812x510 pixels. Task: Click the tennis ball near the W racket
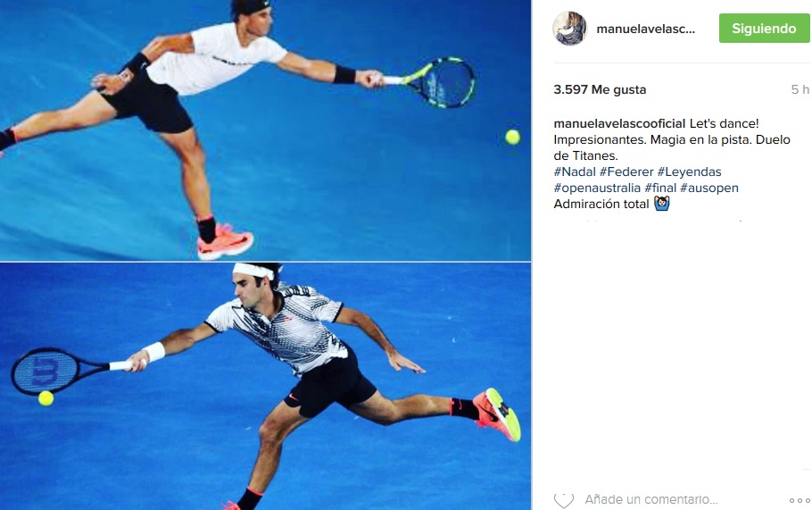[x=46, y=398]
